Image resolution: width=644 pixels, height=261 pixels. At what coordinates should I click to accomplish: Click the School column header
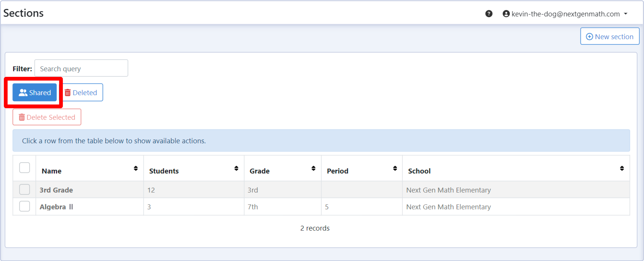516,168
